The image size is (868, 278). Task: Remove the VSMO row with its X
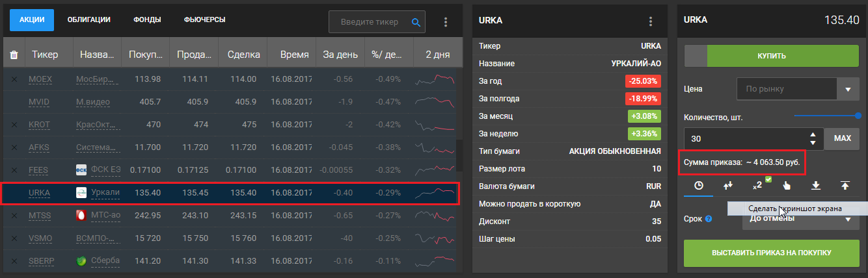tap(14, 238)
